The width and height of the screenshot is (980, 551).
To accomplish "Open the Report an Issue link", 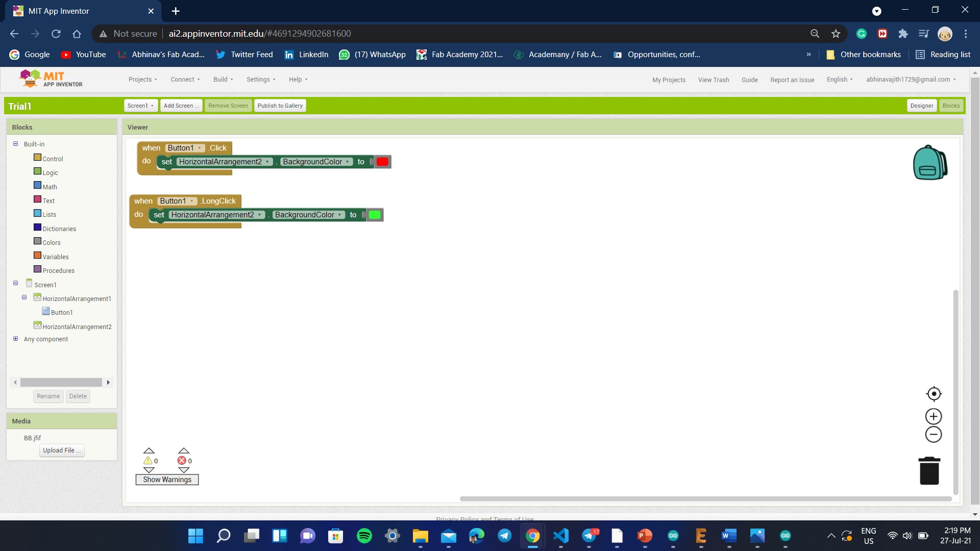I will point(792,80).
